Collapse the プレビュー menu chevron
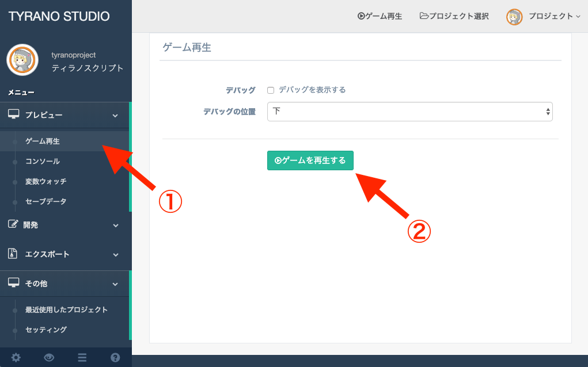 115,116
